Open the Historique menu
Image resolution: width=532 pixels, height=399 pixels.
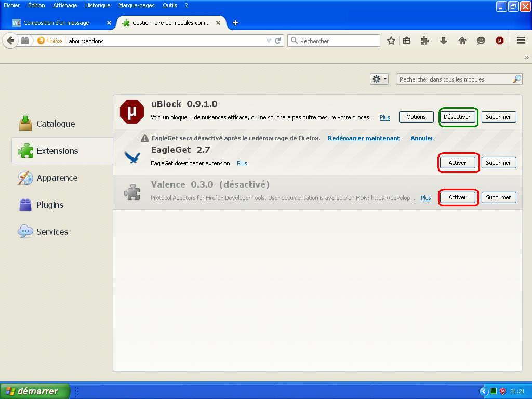98,5
